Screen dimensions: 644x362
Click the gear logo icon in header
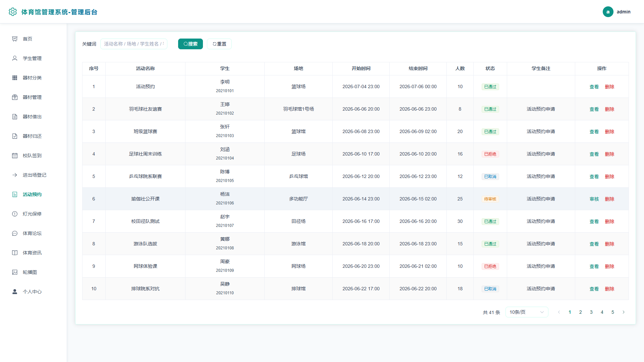coord(13,12)
